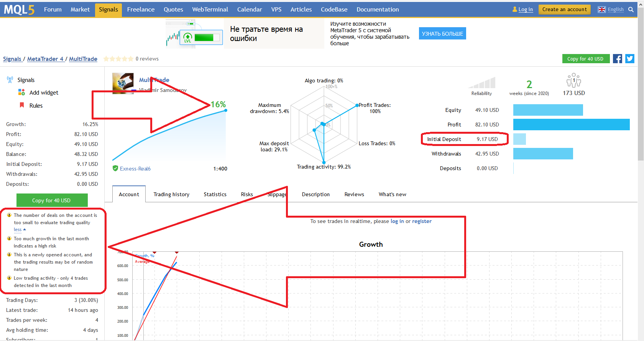Click the 'Trading activity: 99.2%' radar label
Viewport: 644px width, 341px height.
[324, 167]
